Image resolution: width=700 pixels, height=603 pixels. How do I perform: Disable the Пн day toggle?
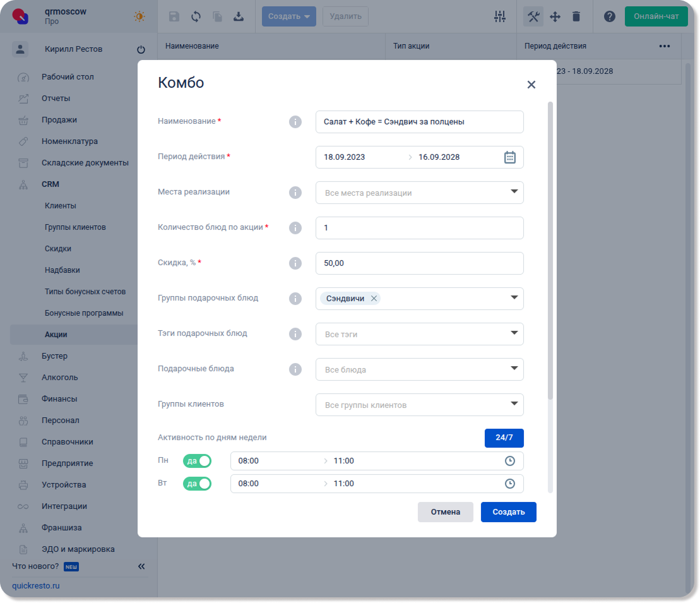click(x=197, y=461)
